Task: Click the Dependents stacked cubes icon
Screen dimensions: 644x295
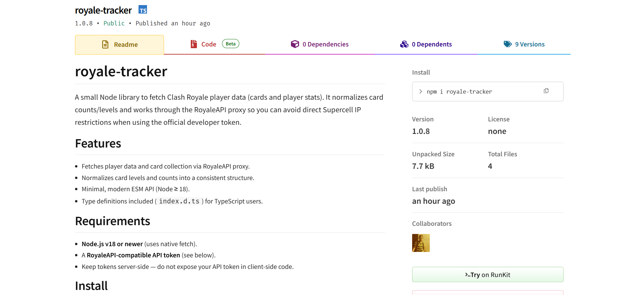Action: [404, 44]
